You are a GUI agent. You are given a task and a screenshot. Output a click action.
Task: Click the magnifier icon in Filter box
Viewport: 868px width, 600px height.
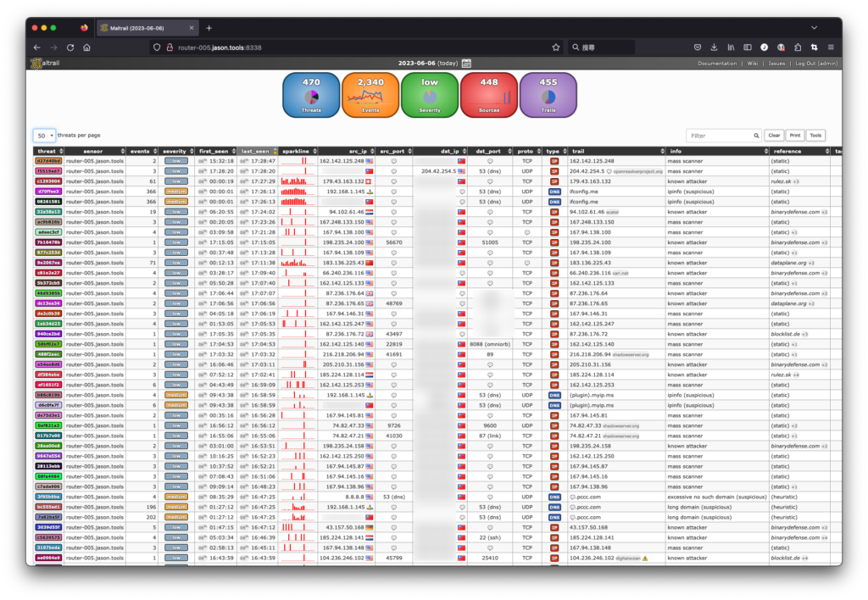pos(756,136)
